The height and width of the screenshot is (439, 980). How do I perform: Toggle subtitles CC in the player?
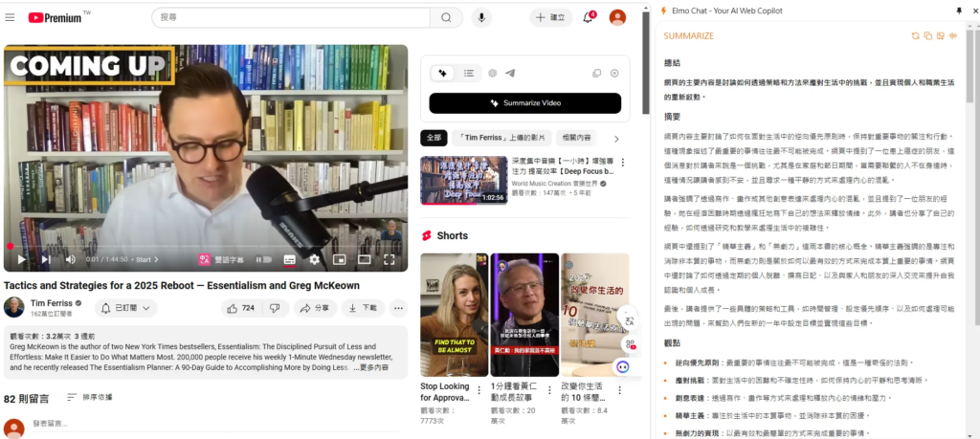(289, 259)
